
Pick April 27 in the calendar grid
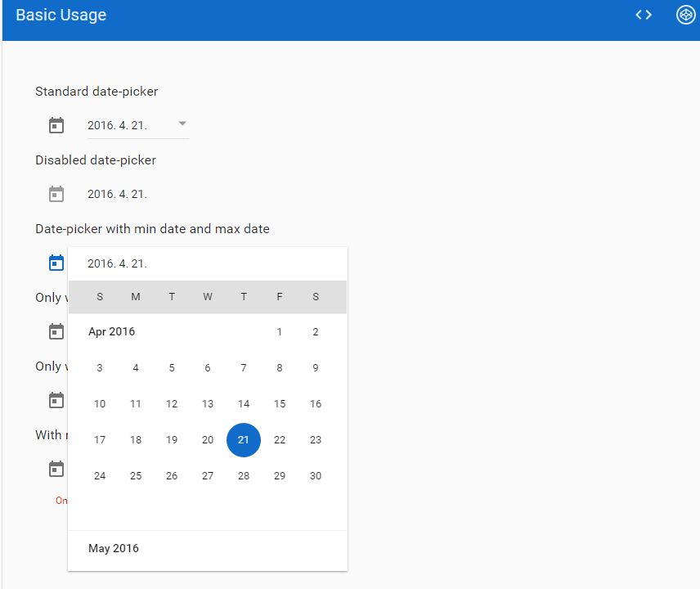[x=208, y=476]
